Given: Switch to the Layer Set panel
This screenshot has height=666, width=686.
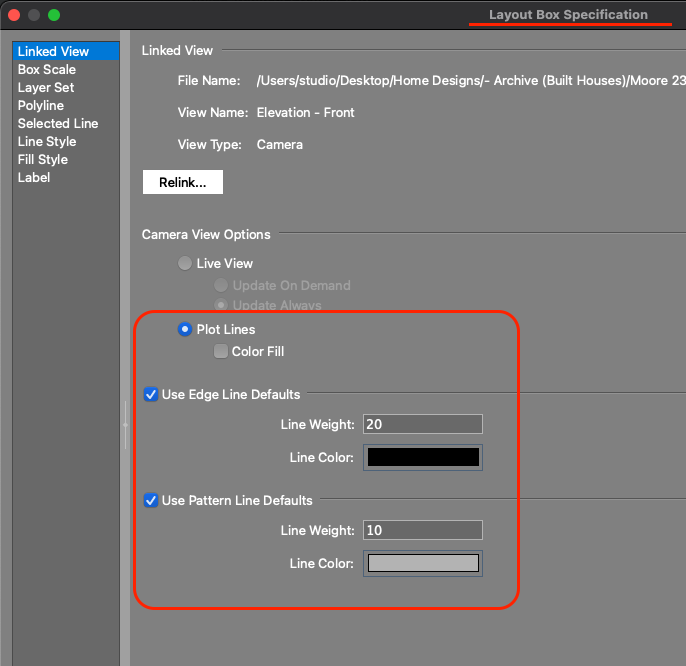Looking at the screenshot, I should tap(45, 87).
